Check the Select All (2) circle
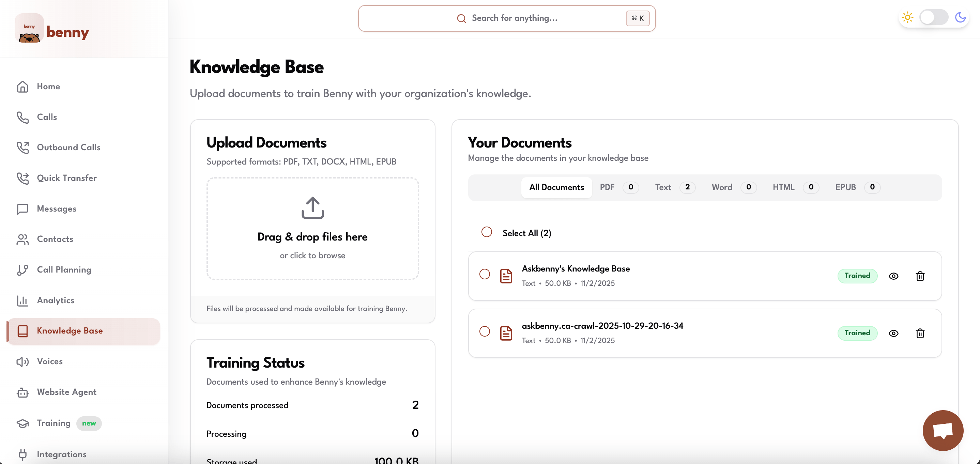Image resolution: width=980 pixels, height=464 pixels. point(487,232)
